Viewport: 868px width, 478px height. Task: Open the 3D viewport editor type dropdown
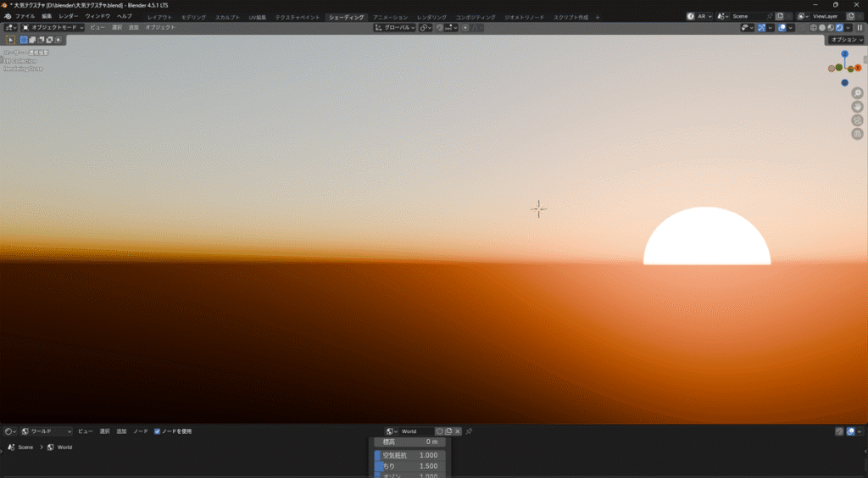pos(10,28)
